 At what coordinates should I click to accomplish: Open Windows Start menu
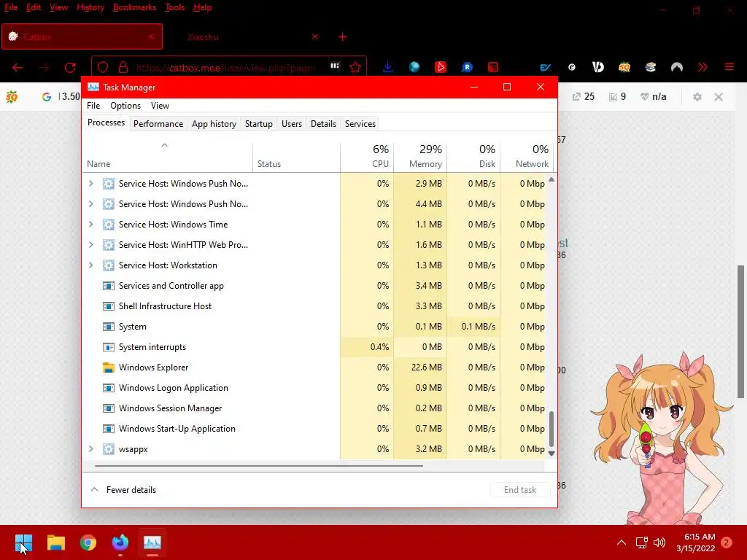click(23, 542)
